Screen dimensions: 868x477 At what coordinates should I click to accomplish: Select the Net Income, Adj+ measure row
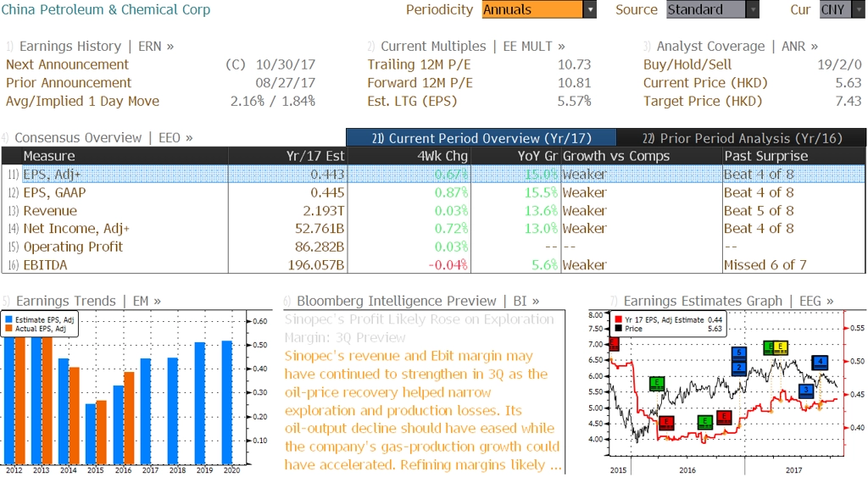point(433,229)
